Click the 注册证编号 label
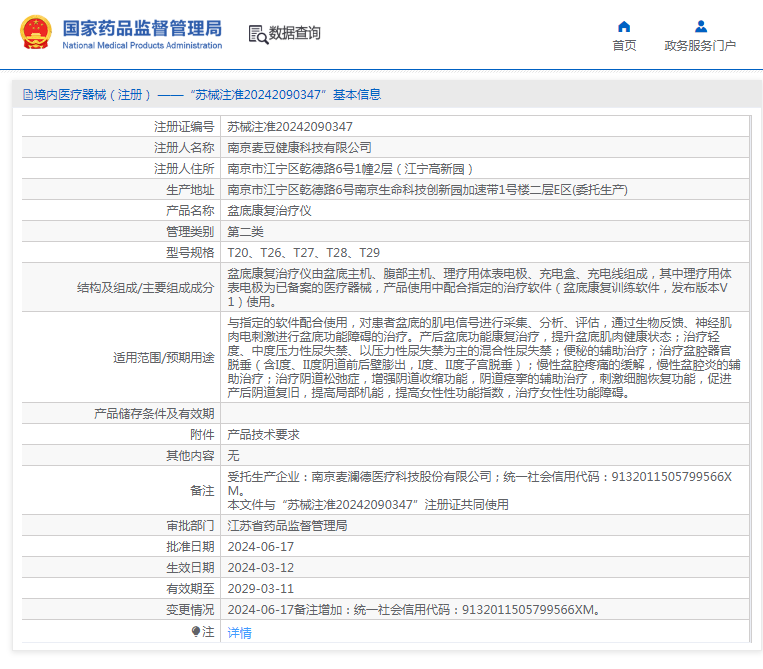Viewport: 763px width, 669px height. tap(184, 127)
